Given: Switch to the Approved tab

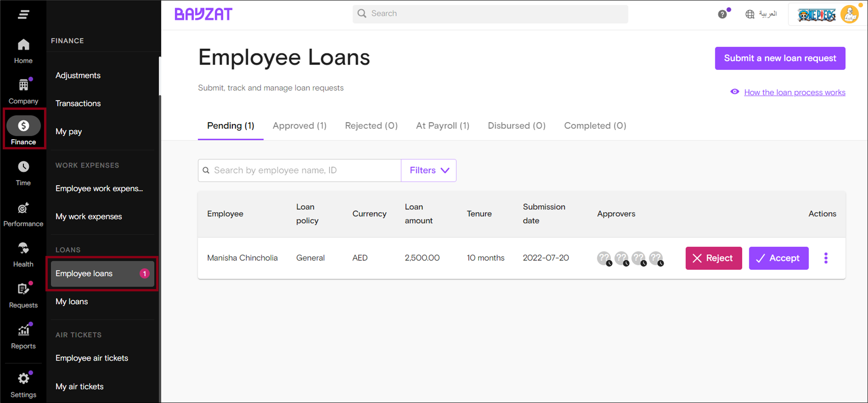Looking at the screenshot, I should 299,125.
